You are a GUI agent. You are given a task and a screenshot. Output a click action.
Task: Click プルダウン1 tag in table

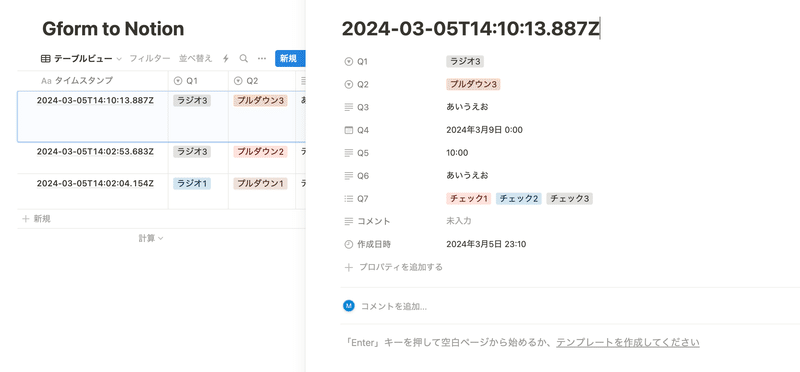(260, 183)
